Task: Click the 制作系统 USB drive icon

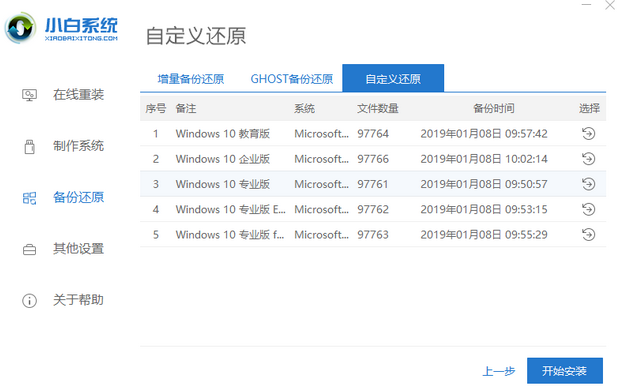Action: 29,146
